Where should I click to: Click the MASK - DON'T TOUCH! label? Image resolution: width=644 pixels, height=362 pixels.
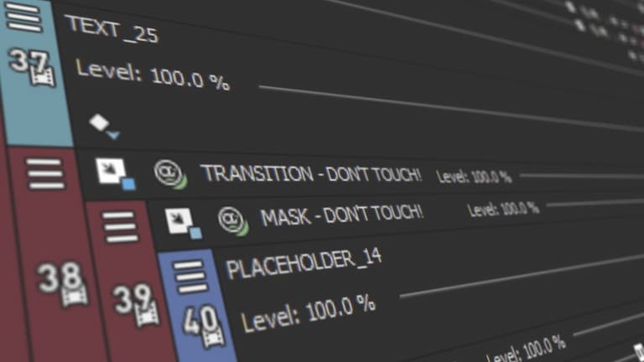(342, 215)
